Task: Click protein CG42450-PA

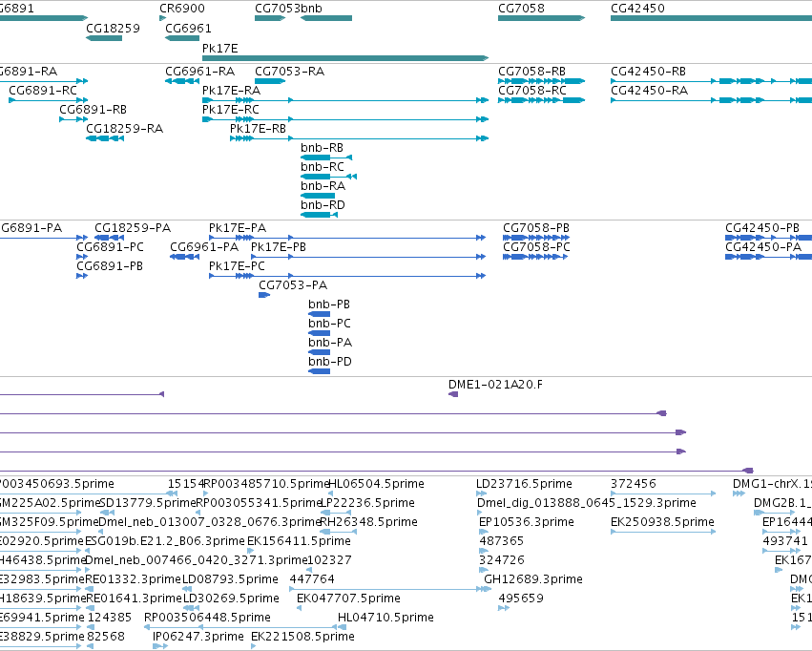Action: click(768, 257)
